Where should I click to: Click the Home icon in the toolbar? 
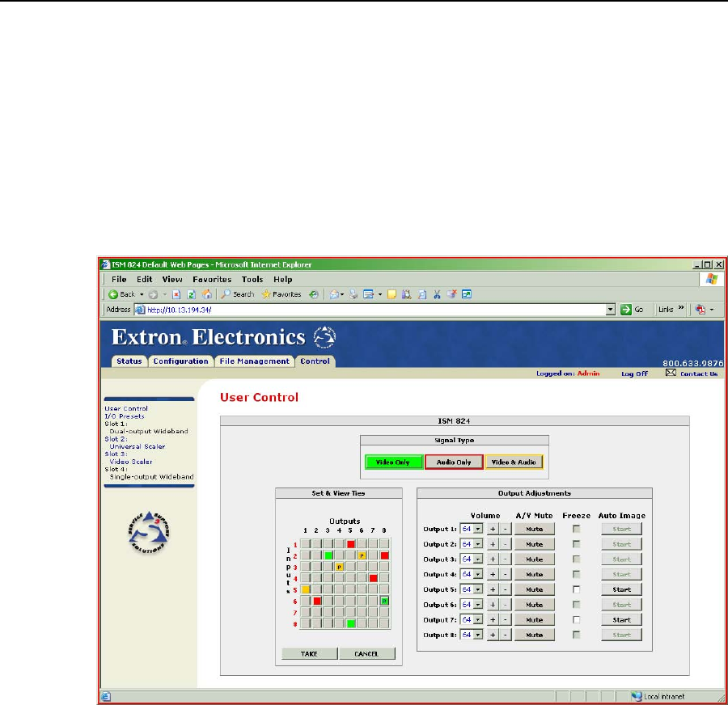click(x=207, y=294)
